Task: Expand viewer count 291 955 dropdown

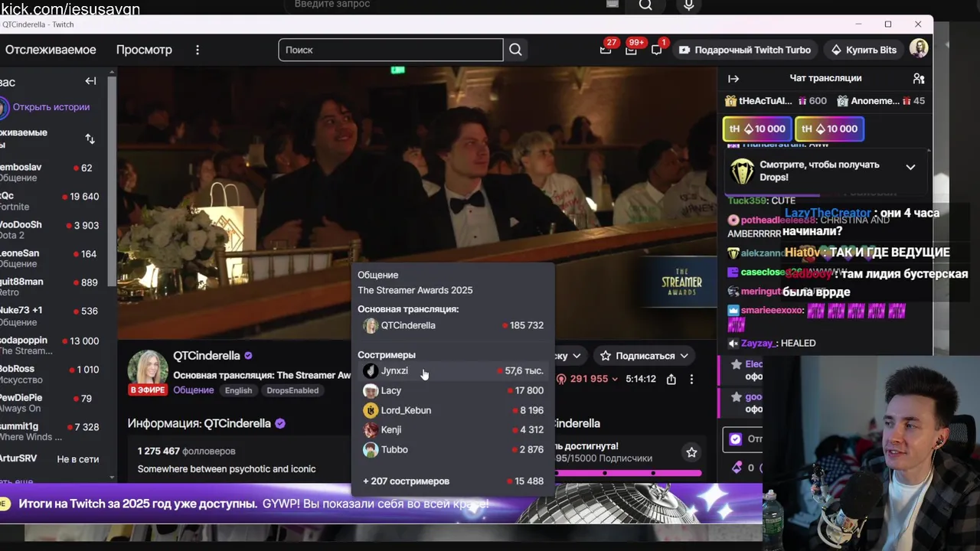Action: (587, 379)
